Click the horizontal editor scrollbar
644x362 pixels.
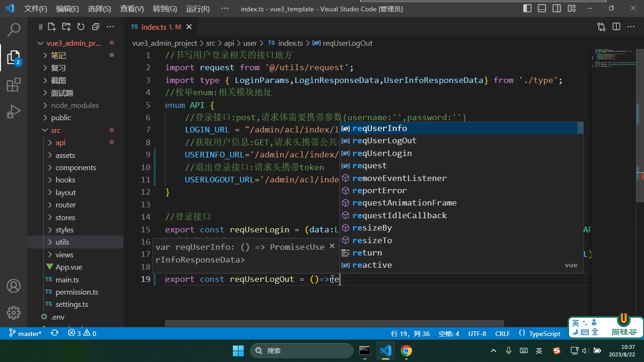pos(334,323)
